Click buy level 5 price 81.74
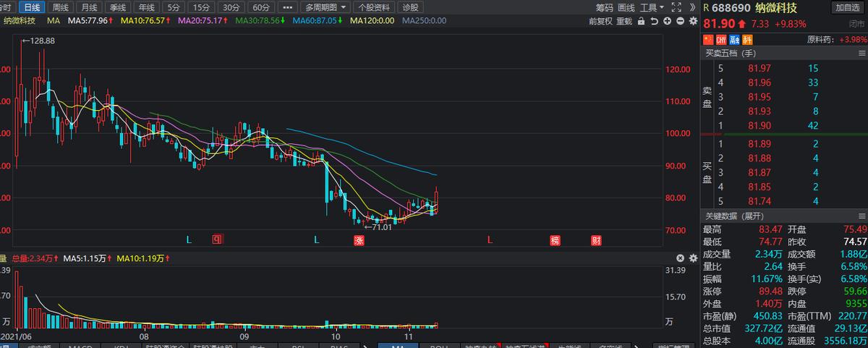The image size is (868, 348). point(759,201)
